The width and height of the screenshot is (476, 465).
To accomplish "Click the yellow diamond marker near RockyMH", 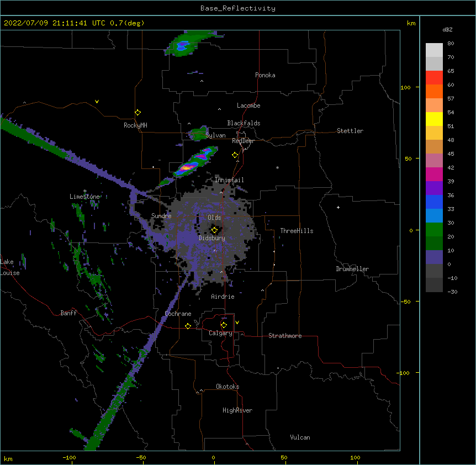I will tap(138, 113).
